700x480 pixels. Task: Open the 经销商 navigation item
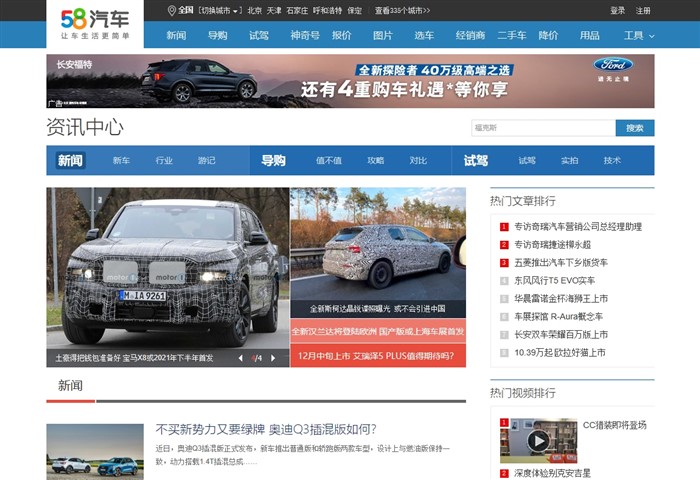click(470, 35)
